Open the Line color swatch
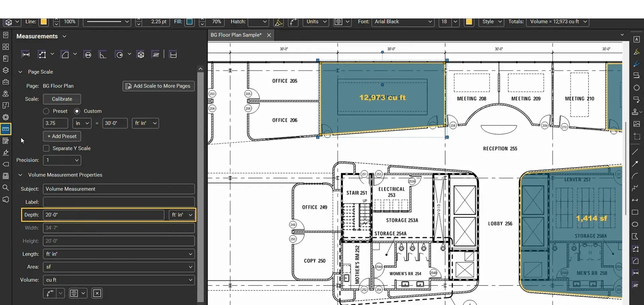Image resolution: width=644 pixels, height=305 pixels. (44, 22)
